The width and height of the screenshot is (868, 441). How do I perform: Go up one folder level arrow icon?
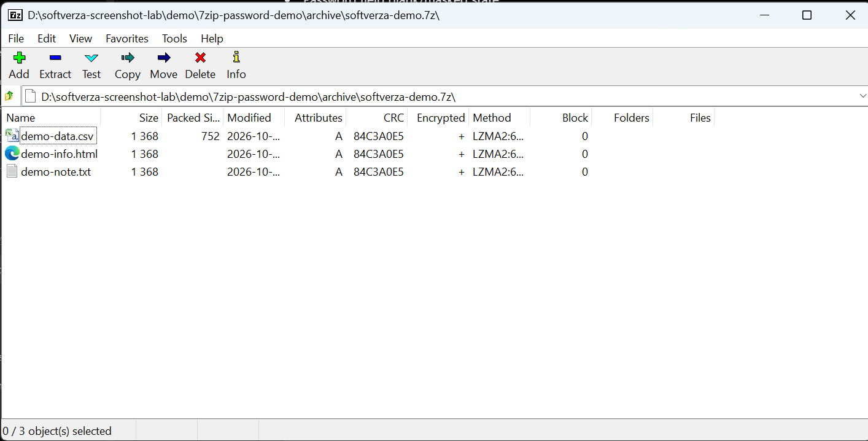(9, 96)
